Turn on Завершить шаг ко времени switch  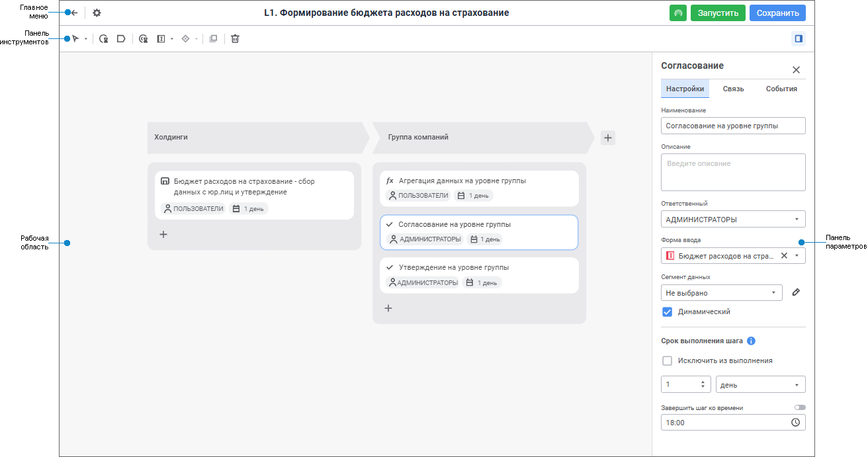pyautogui.click(x=799, y=407)
